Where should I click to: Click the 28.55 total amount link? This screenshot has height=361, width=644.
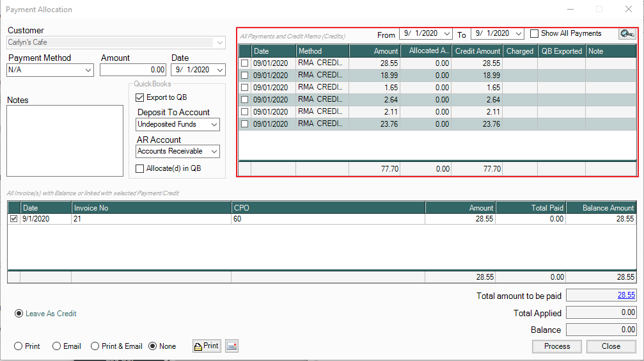(625, 295)
